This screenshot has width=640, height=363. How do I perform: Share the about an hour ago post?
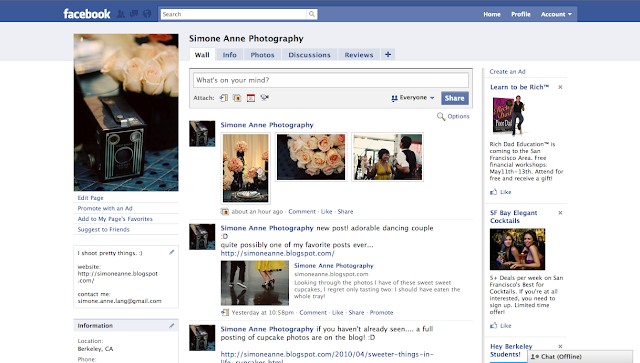(x=345, y=212)
